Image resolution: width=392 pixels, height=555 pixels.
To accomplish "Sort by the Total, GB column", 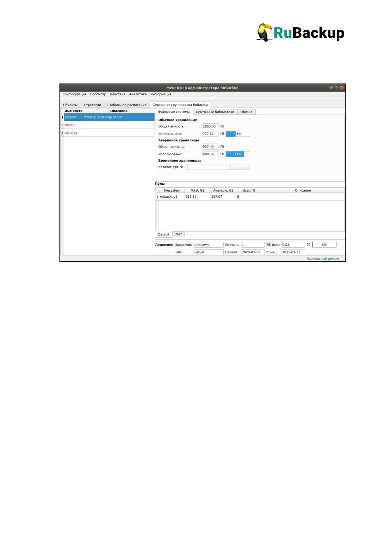I will click(197, 190).
